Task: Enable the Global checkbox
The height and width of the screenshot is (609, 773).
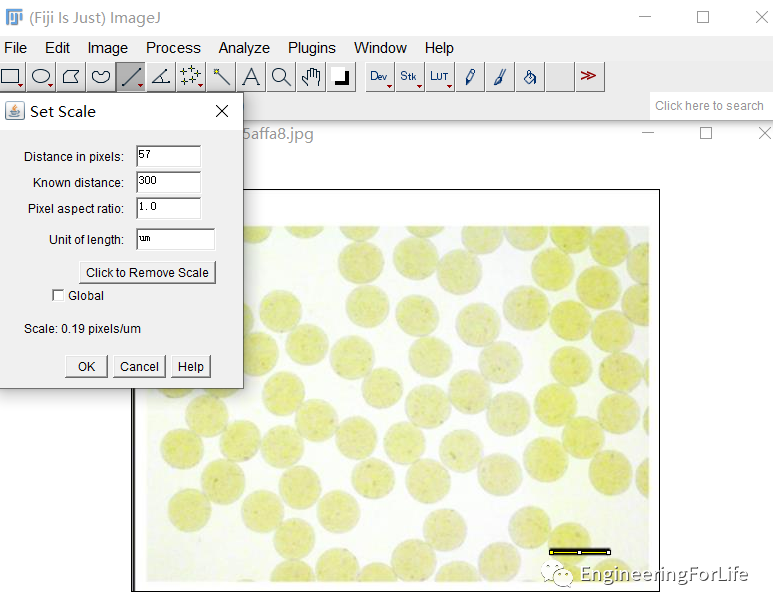Action: pos(58,295)
